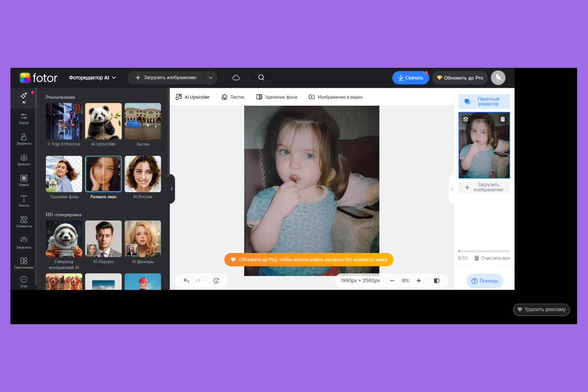Open the edit history clock icon
This screenshot has height=392, width=588.
point(216,281)
